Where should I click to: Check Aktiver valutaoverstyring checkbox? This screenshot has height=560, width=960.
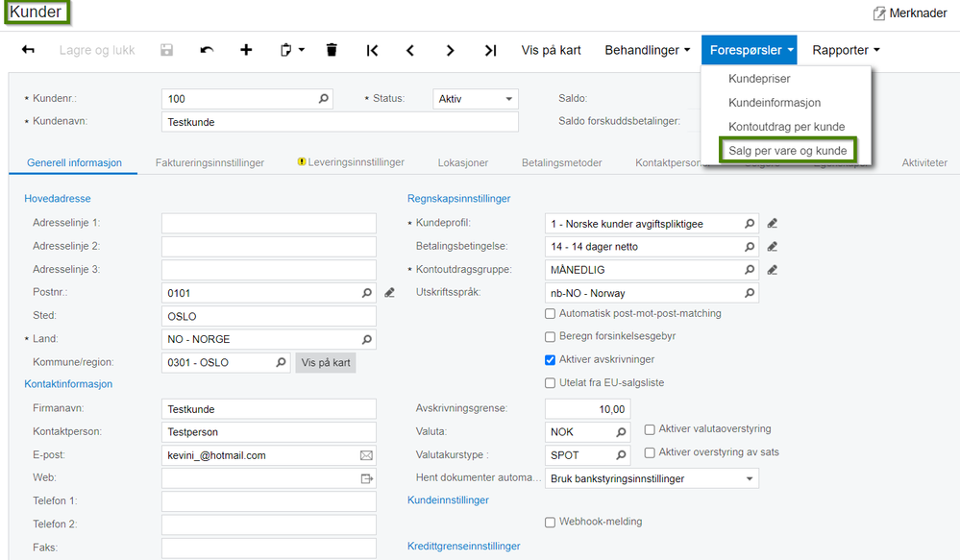point(650,429)
